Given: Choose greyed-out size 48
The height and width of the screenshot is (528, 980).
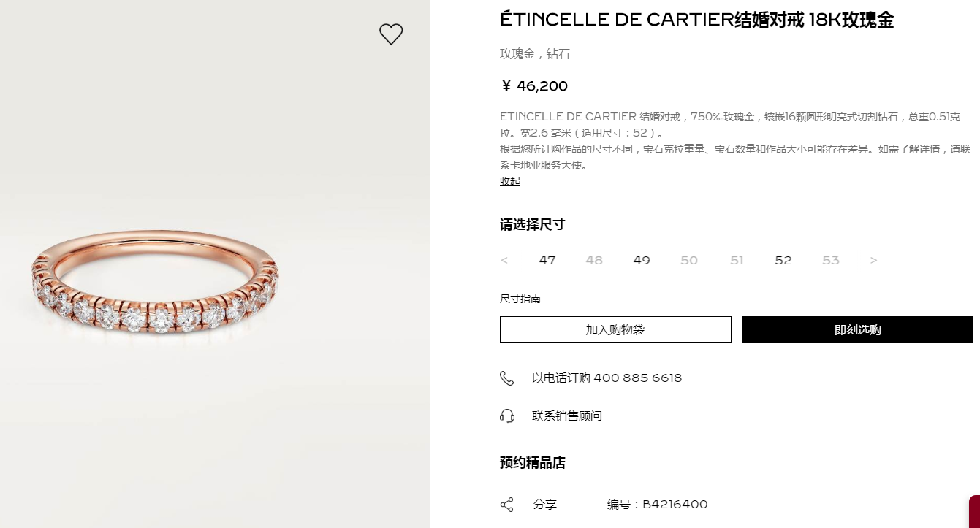Looking at the screenshot, I should pyautogui.click(x=594, y=261).
